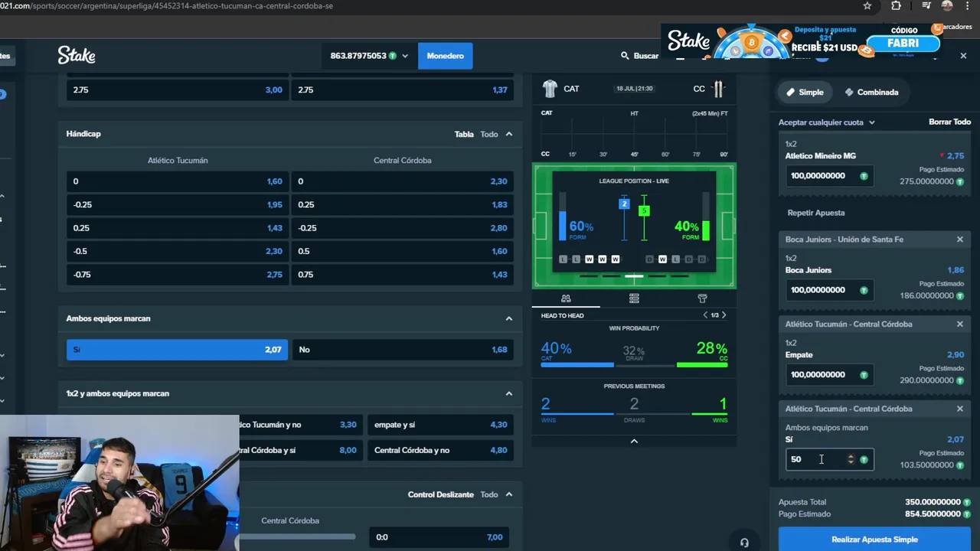Open the Monedero wallet

(x=445, y=56)
